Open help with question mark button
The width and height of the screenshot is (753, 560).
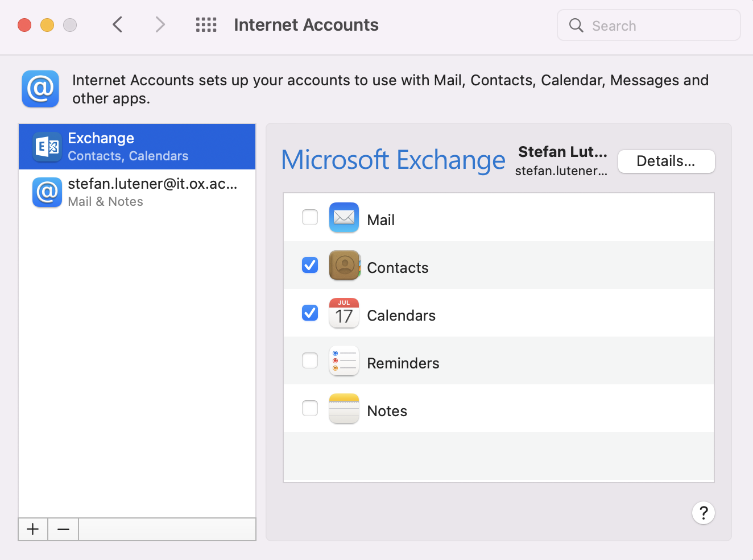click(703, 513)
